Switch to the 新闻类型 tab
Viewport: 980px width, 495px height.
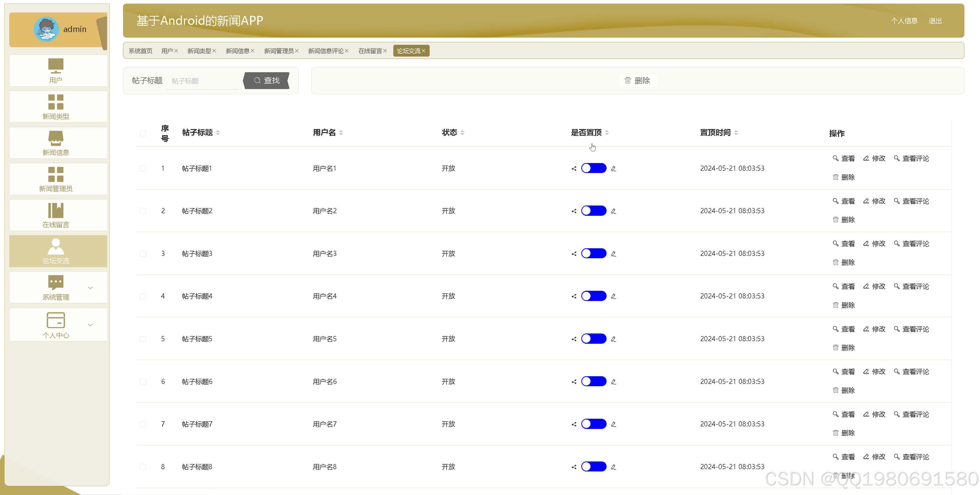coord(199,51)
